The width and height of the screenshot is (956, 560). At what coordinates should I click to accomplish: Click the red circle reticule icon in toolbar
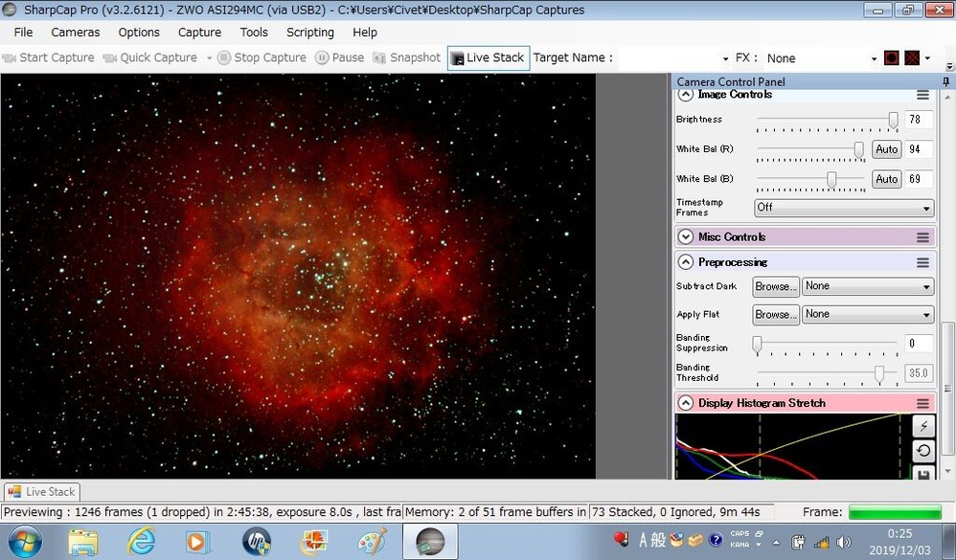coord(892,57)
